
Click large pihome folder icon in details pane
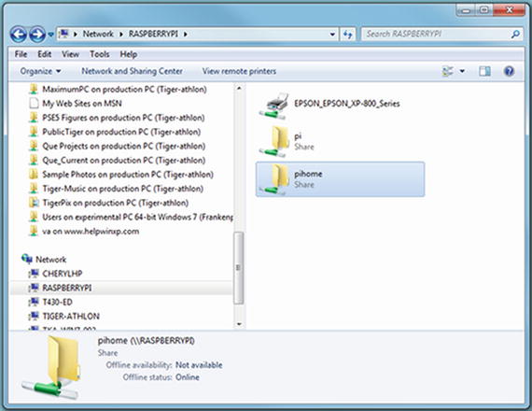[x=51, y=367]
